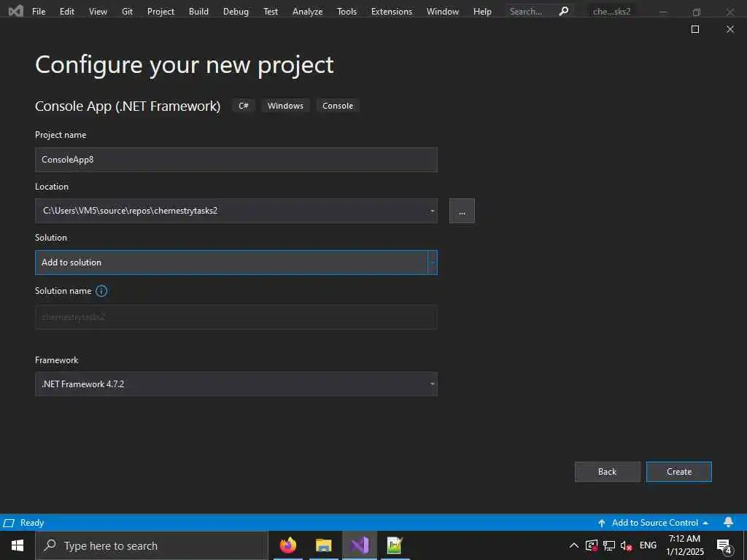Open the File menu

39,12
